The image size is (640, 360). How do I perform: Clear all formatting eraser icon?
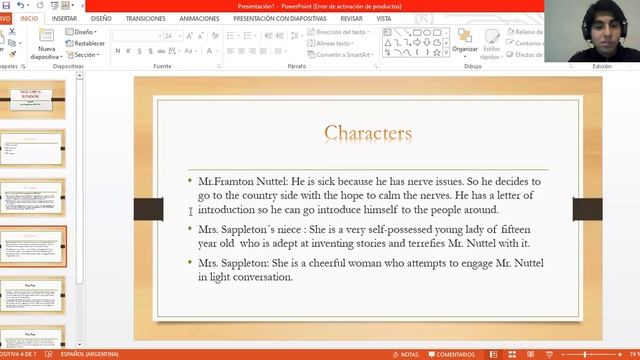pyautogui.click(x=215, y=36)
